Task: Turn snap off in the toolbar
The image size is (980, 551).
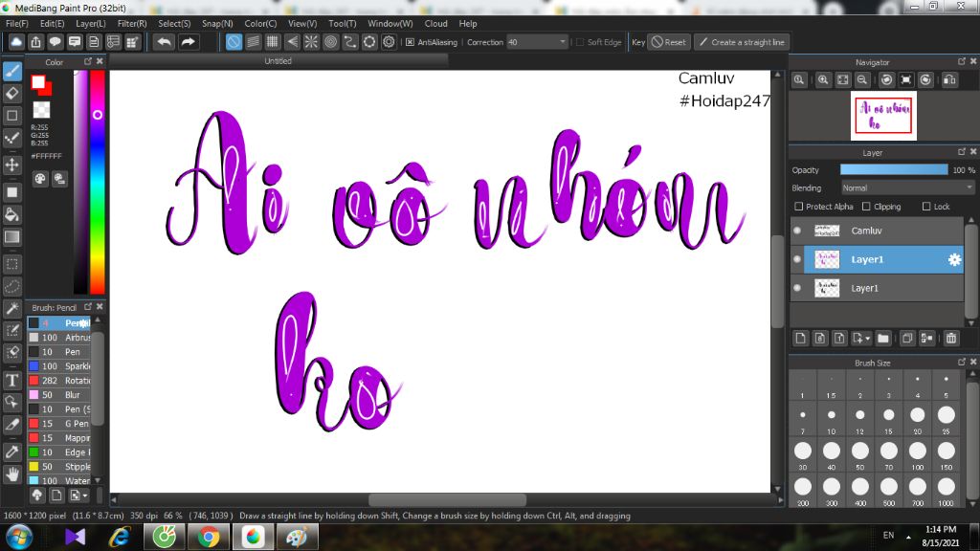Action: tap(234, 42)
